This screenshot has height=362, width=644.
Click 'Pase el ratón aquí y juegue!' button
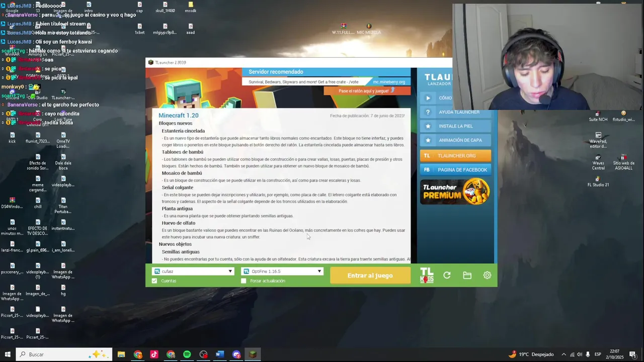(x=367, y=91)
